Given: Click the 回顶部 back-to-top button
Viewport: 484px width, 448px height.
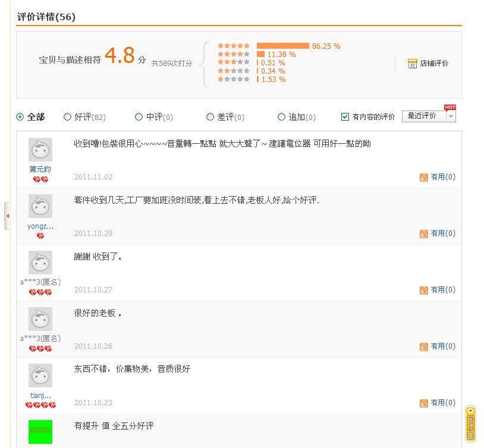Looking at the screenshot, I should coord(470,424).
